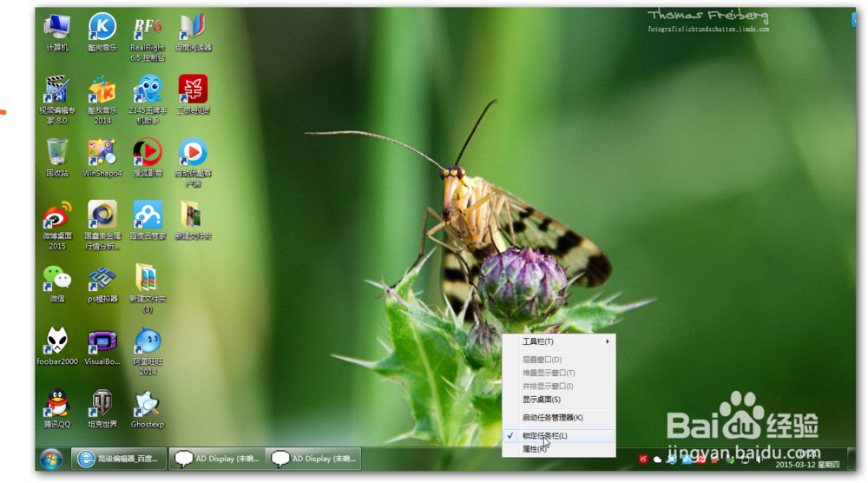Select the WinSnap64 shortcut
The image size is (868, 483).
point(102,158)
